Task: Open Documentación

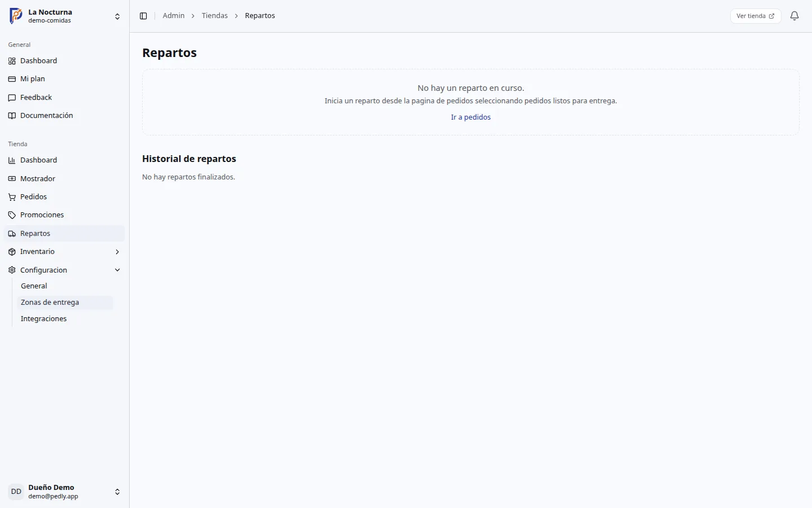Action: tap(64, 116)
